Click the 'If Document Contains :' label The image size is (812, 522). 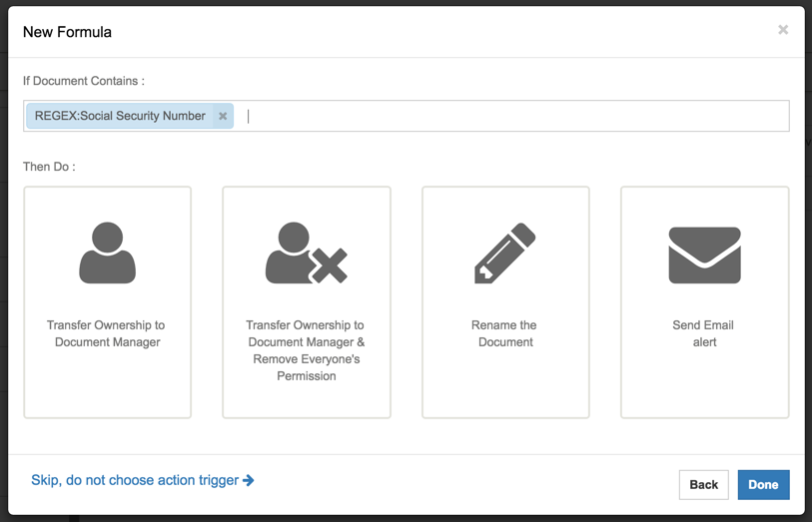83,81
